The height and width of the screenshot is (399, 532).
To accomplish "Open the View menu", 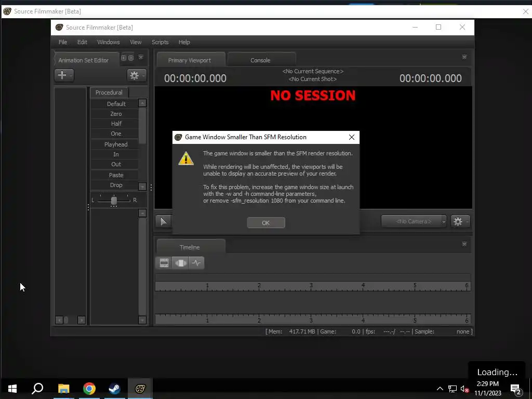I will pyautogui.click(x=136, y=42).
